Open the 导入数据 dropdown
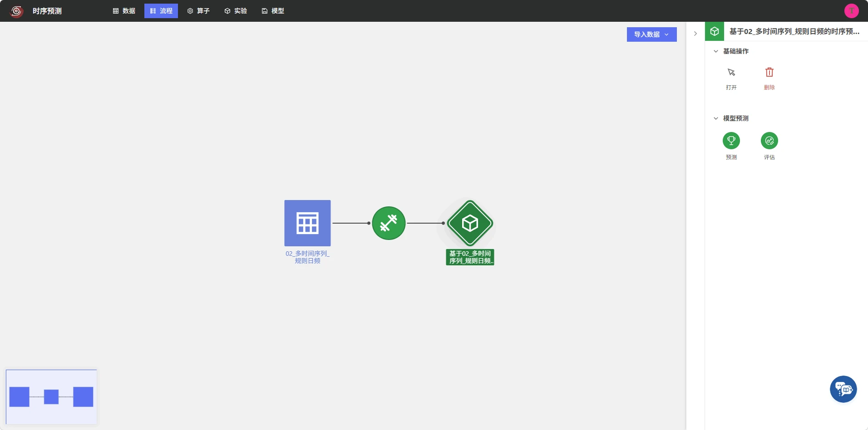This screenshot has height=430, width=868. click(x=651, y=34)
